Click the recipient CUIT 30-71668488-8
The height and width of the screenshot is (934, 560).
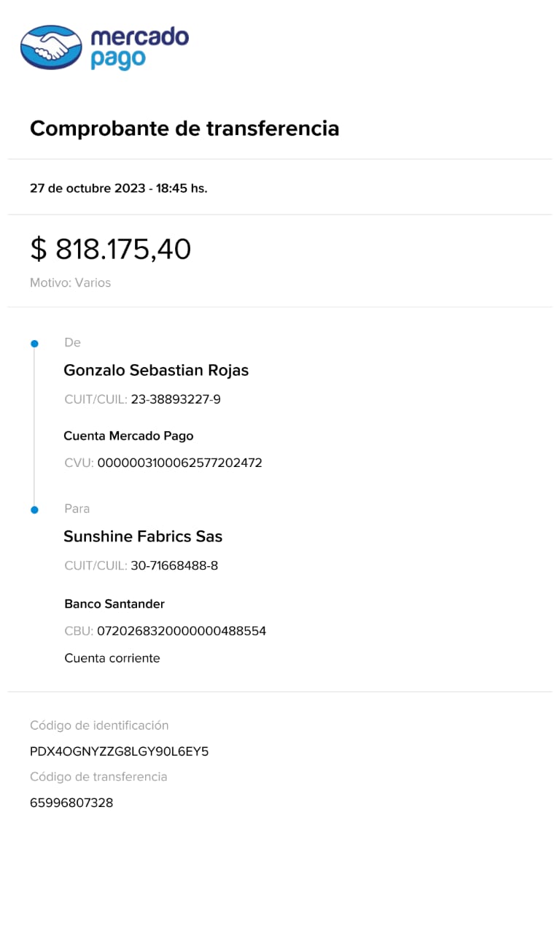pyautogui.click(x=174, y=566)
